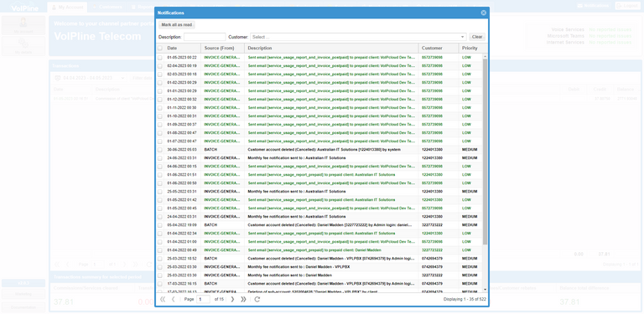
Task: Refresh the notifications list
Action: (x=257, y=299)
